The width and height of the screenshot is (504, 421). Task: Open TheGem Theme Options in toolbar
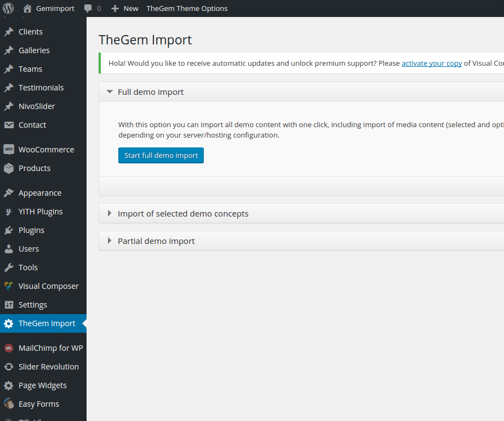click(187, 8)
